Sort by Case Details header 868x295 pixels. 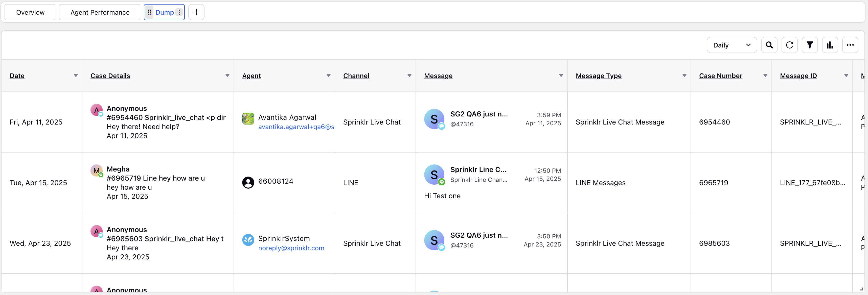pos(110,76)
